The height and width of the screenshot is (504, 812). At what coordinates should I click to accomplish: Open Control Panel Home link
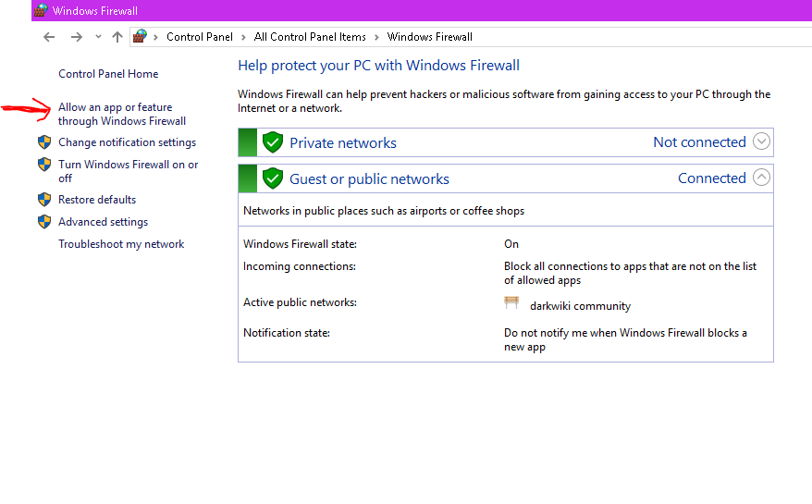[108, 74]
